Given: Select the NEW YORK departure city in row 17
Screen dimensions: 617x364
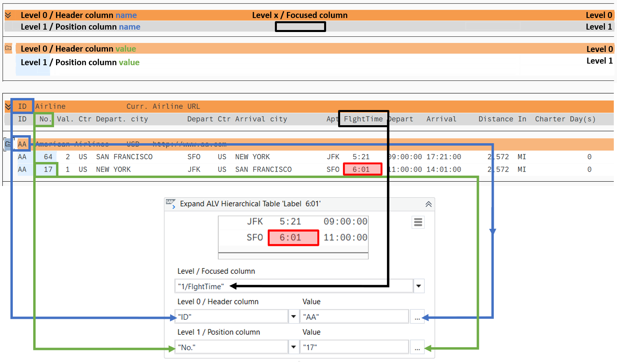Looking at the screenshot, I should tap(114, 169).
